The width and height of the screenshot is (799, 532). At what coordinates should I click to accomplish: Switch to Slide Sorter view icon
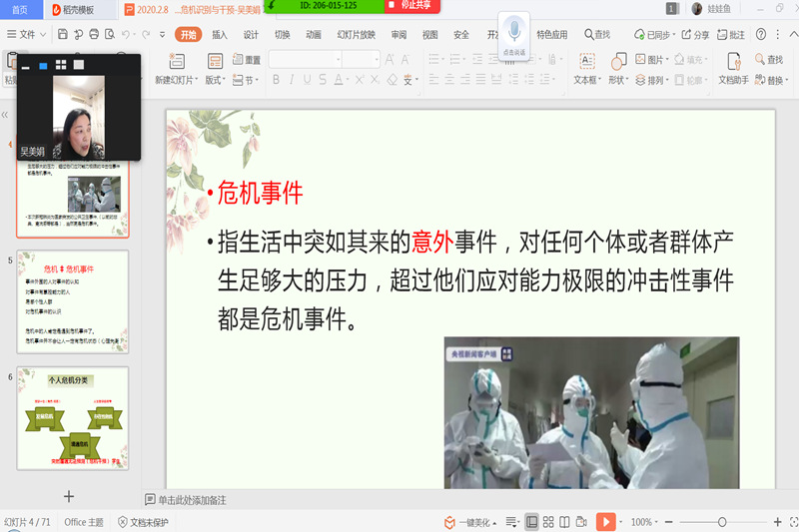point(548,522)
